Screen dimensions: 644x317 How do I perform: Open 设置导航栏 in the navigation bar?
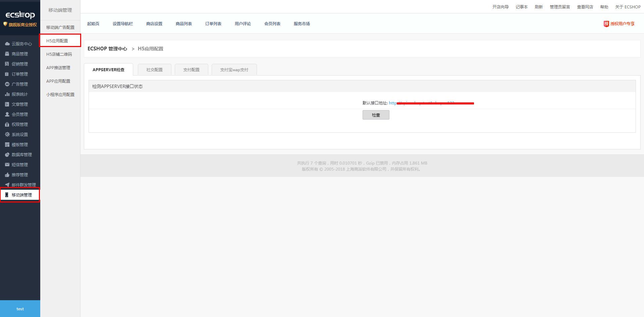pos(123,24)
